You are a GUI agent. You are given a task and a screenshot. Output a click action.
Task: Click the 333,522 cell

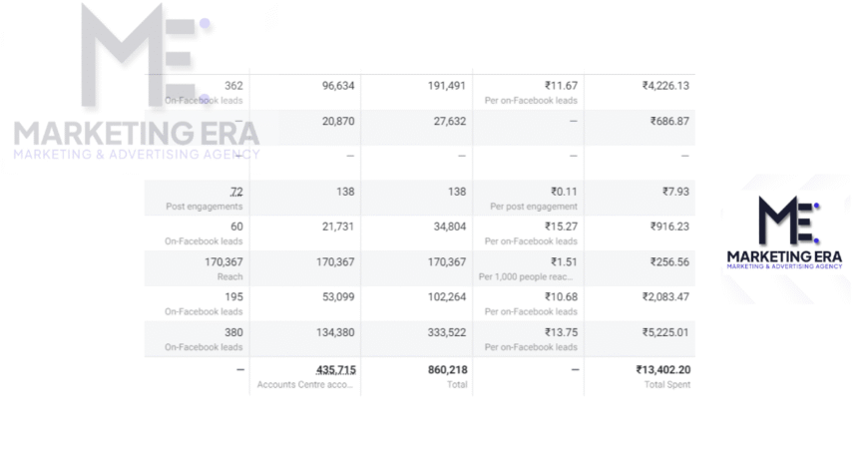coord(447,333)
